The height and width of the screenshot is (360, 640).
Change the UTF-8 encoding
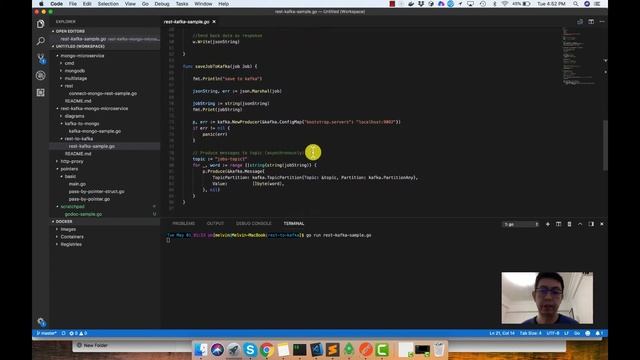(x=553, y=333)
